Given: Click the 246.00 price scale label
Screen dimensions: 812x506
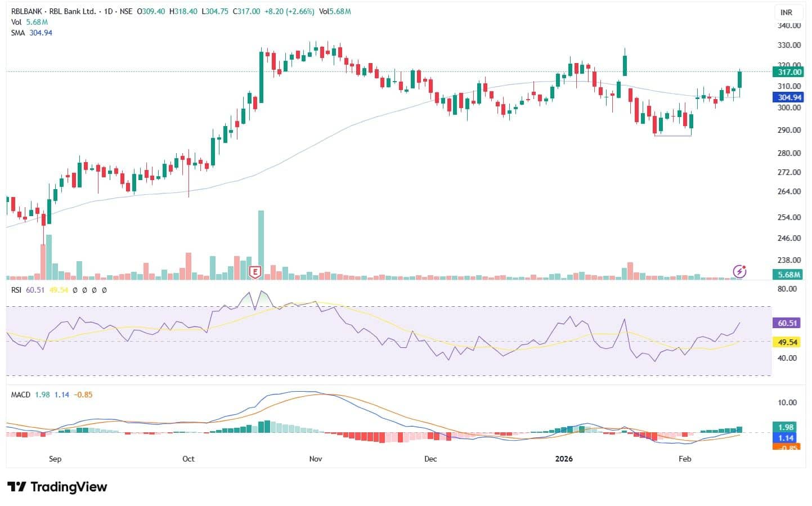Looking at the screenshot, I should click(789, 238).
